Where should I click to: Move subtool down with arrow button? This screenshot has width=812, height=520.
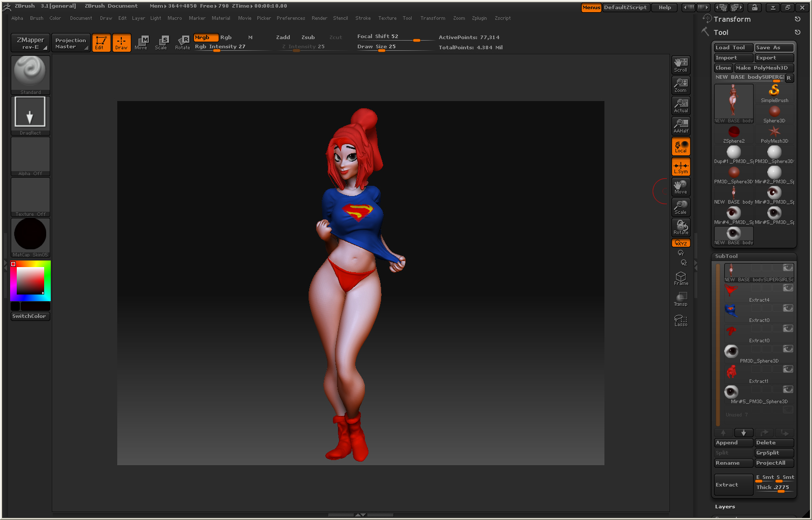click(743, 433)
